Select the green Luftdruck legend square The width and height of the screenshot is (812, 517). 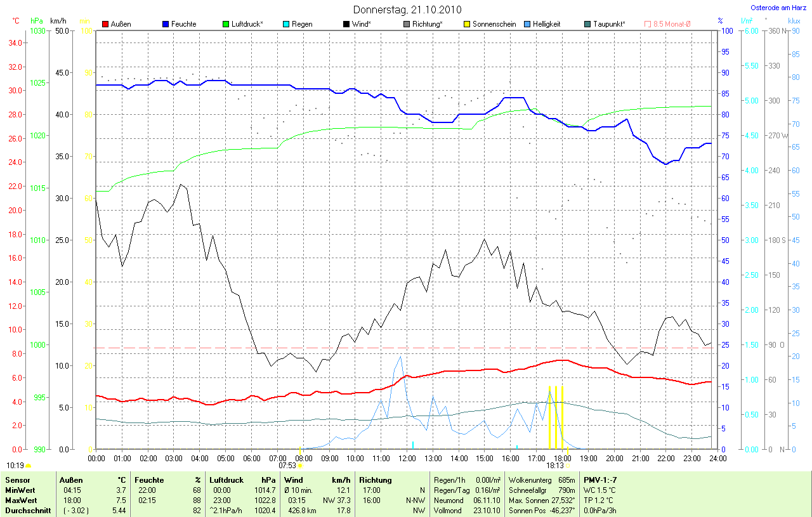click(226, 24)
